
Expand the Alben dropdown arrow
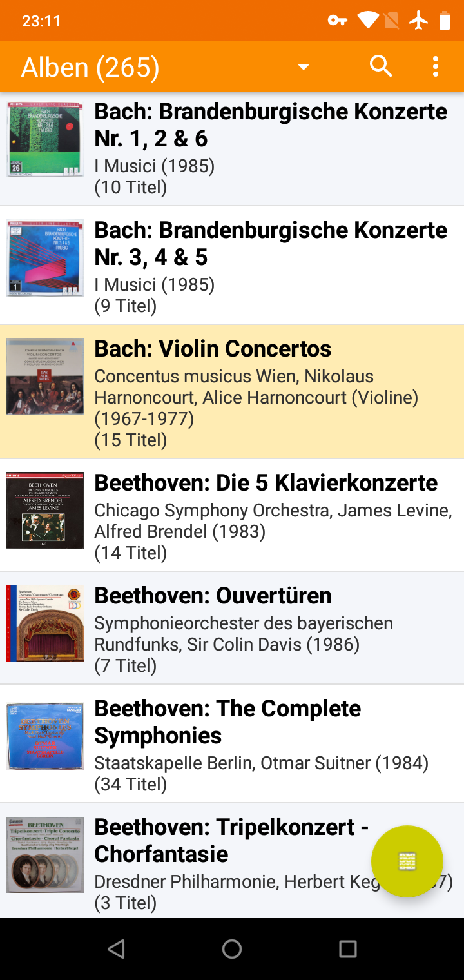click(304, 67)
